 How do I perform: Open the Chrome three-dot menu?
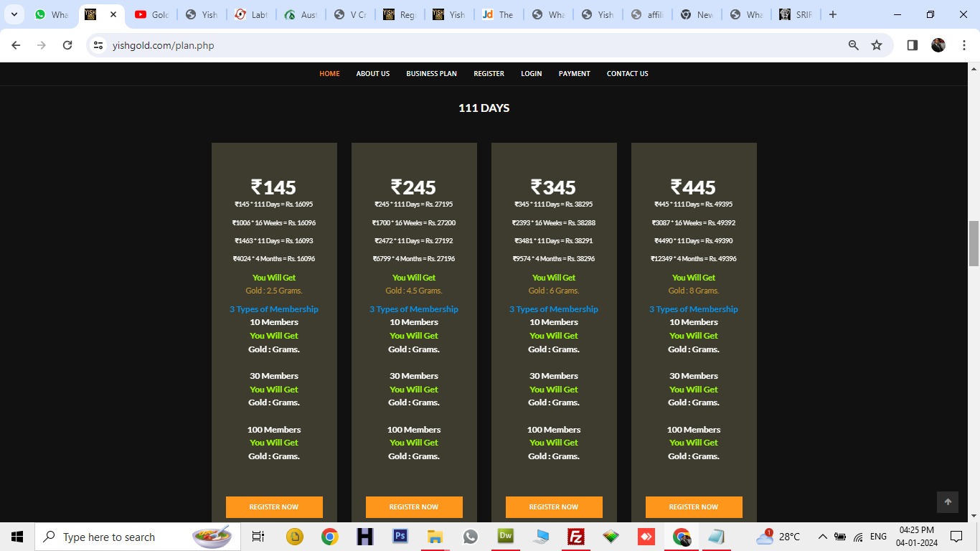(x=963, y=45)
